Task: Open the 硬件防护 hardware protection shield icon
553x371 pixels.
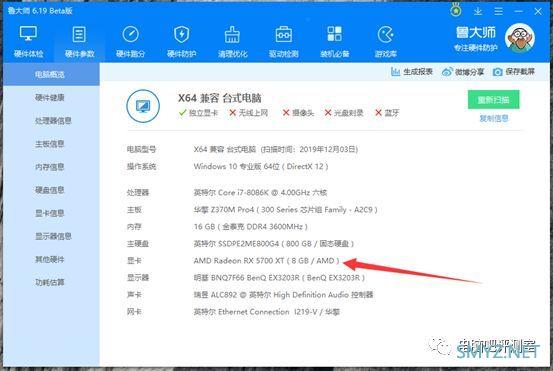Action: pyautogui.click(x=181, y=41)
